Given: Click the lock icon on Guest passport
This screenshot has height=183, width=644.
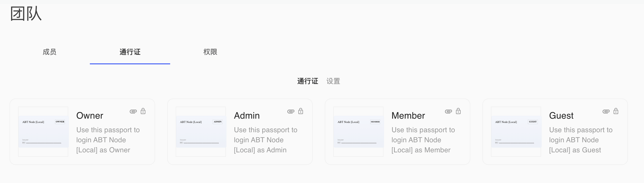Looking at the screenshot, I should [616, 111].
